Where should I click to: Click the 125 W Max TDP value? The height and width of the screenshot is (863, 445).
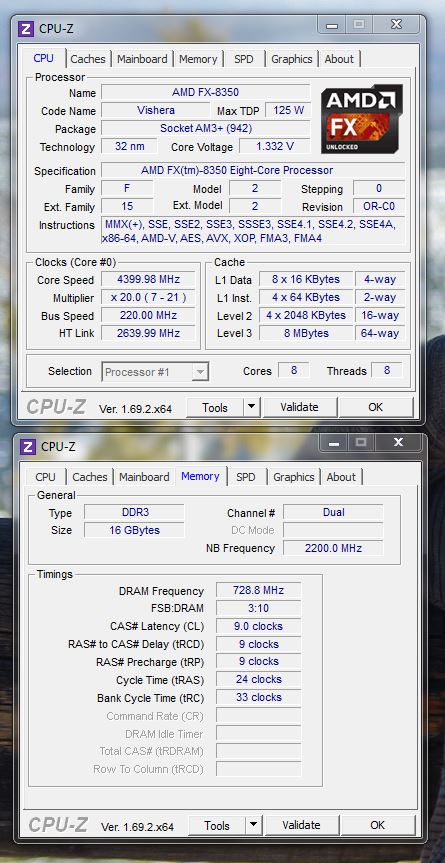point(288,110)
